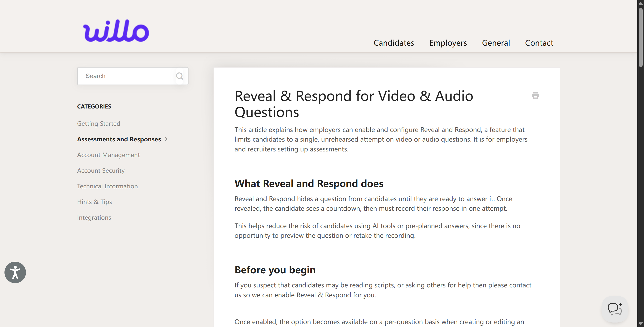Open the accessibility widget
This screenshot has height=327, width=644.
click(15, 272)
